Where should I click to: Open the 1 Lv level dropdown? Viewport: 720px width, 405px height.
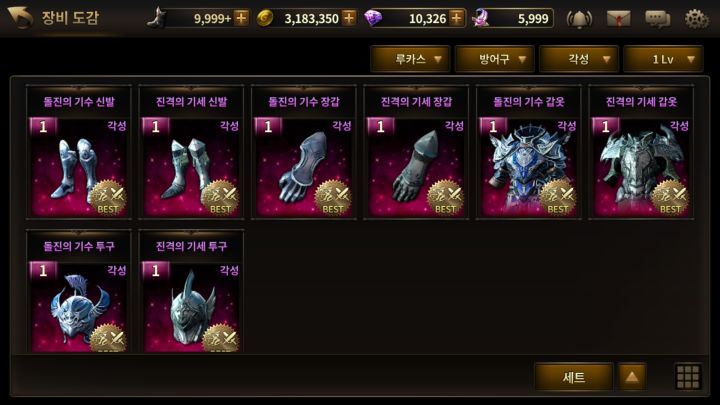(664, 59)
